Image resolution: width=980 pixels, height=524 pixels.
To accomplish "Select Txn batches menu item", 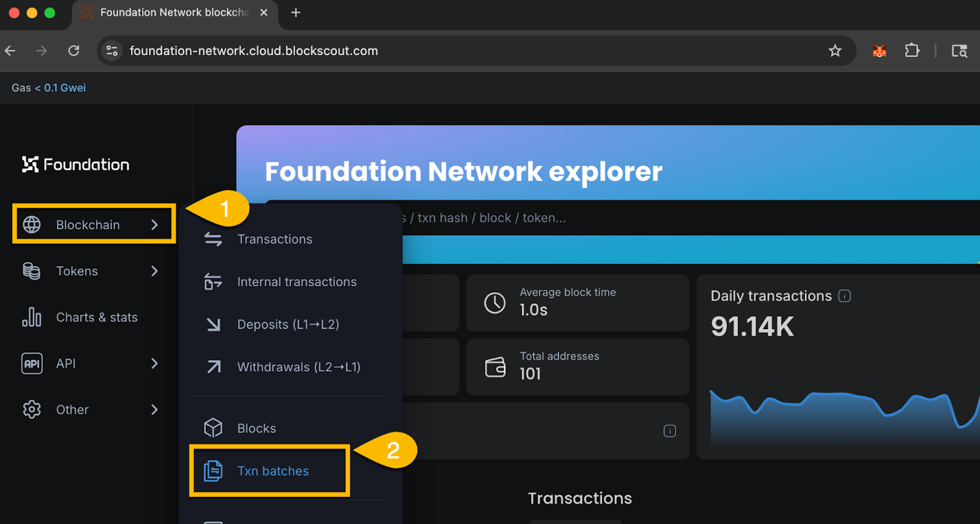I will pos(273,471).
